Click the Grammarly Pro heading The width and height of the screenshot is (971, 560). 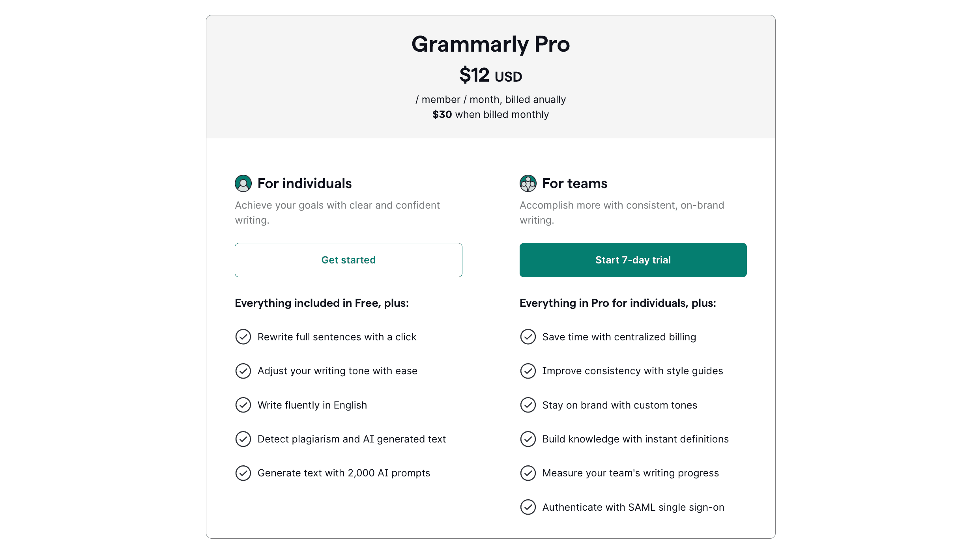pyautogui.click(x=490, y=45)
